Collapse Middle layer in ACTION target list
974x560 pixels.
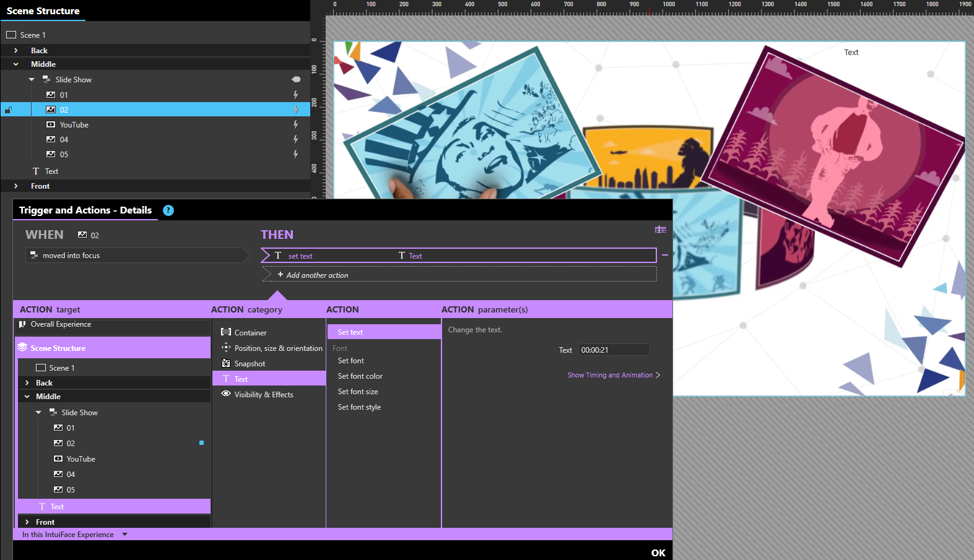(x=27, y=397)
